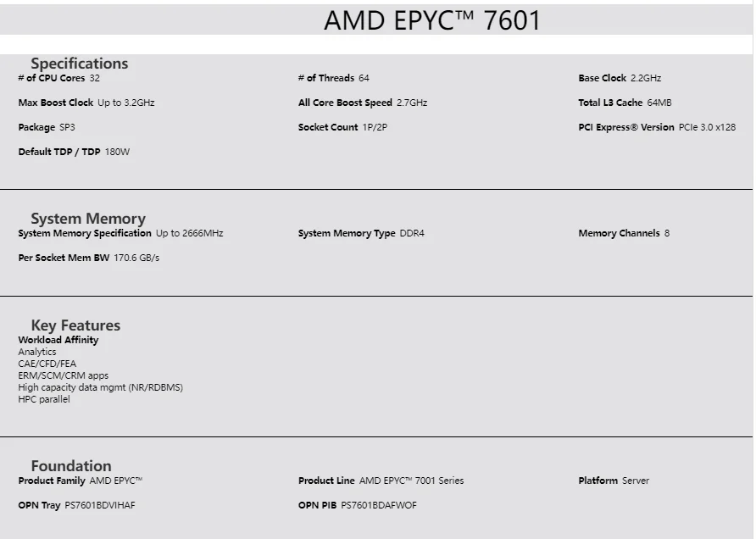Click the All Core Boost Speed label

(x=345, y=103)
